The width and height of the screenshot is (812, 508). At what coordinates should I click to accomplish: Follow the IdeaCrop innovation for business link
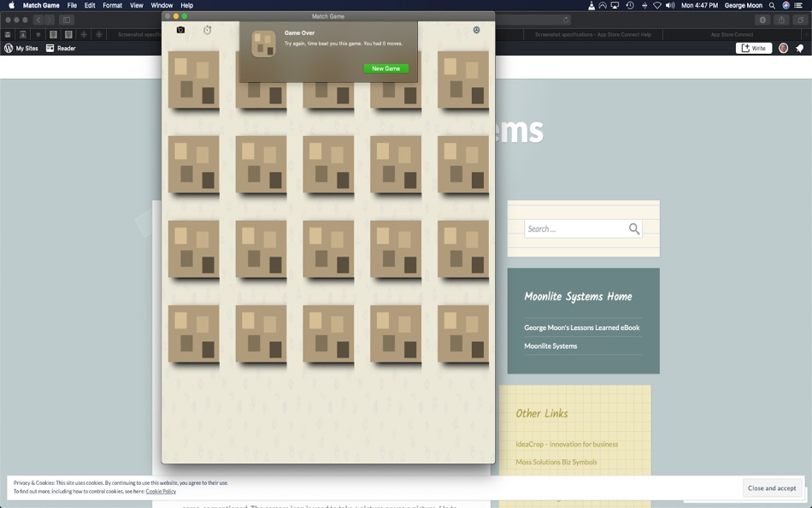566,444
